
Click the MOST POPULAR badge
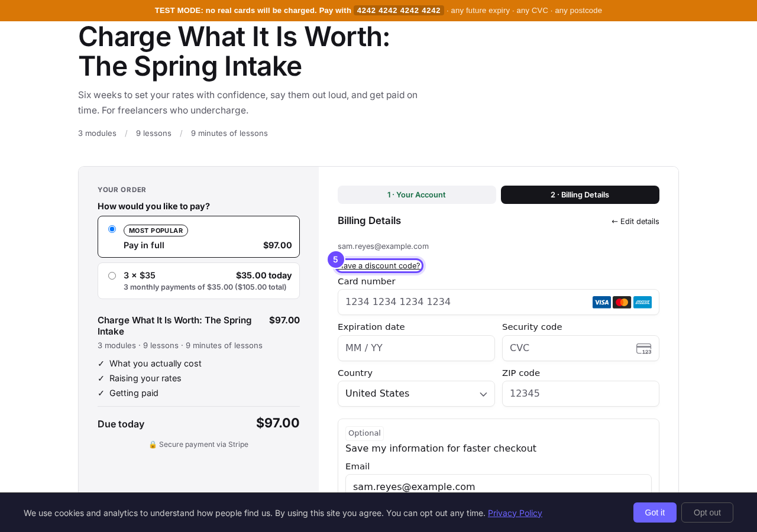(x=156, y=231)
